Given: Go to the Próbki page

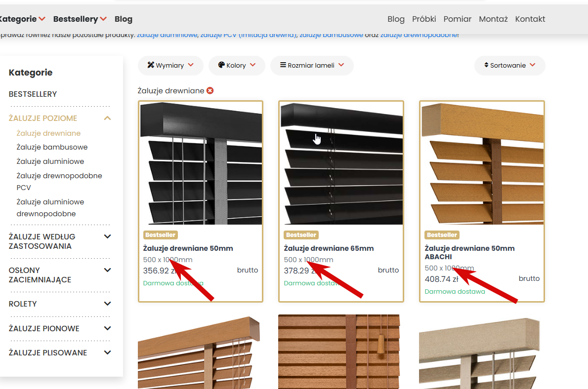Looking at the screenshot, I should 424,19.
